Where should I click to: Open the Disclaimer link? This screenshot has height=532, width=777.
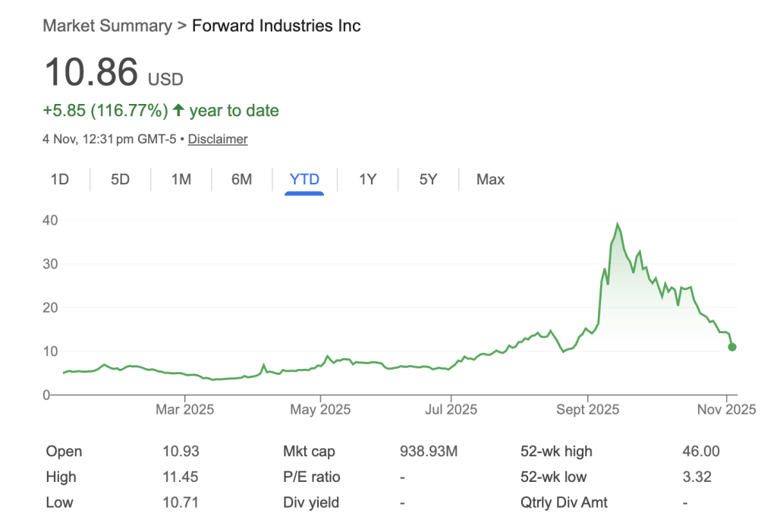pyautogui.click(x=218, y=139)
